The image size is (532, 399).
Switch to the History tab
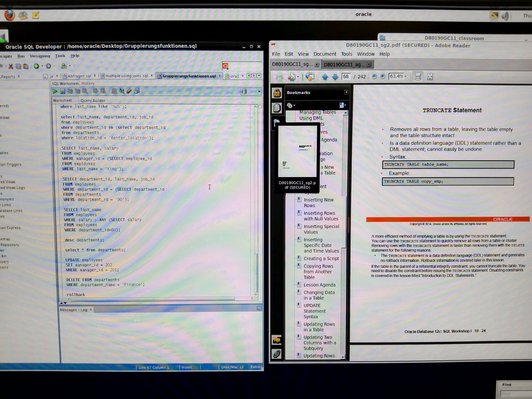88,83
